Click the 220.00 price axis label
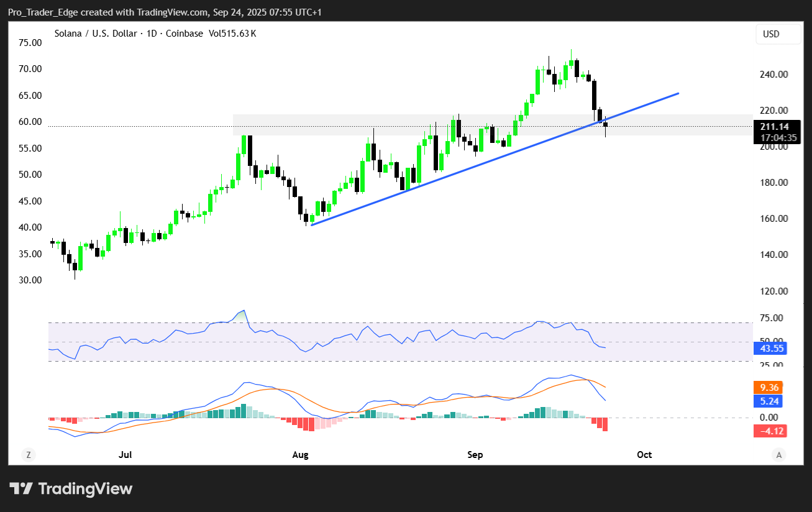This screenshot has height=512, width=812. (775, 111)
